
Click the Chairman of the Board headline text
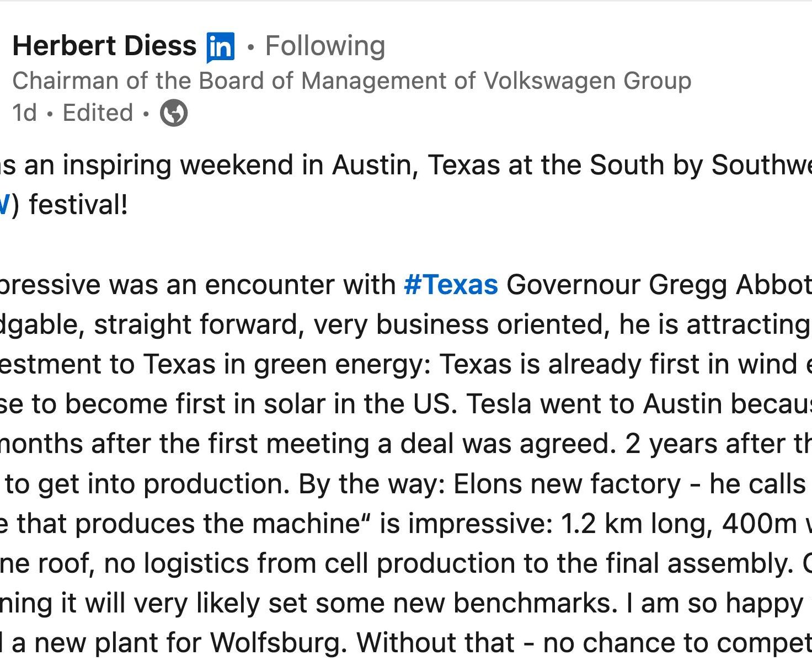click(352, 81)
